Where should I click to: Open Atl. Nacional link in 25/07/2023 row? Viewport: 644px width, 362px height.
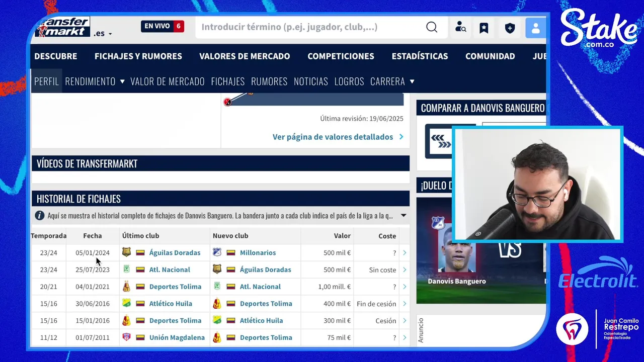coord(170,269)
